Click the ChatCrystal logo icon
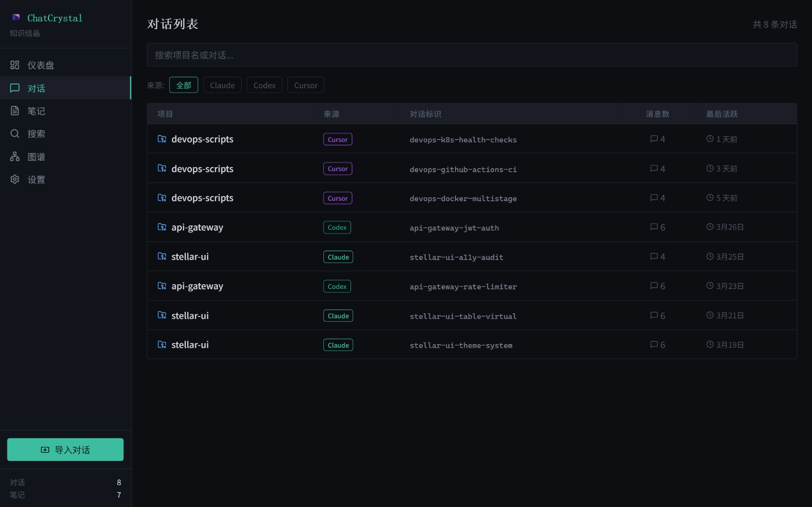The width and height of the screenshot is (812, 507). point(16,17)
